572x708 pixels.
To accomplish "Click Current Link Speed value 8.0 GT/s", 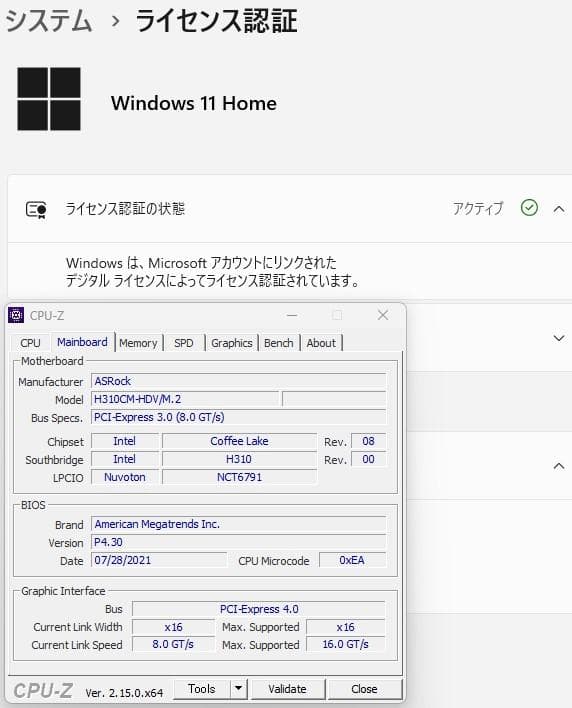I will [173, 644].
